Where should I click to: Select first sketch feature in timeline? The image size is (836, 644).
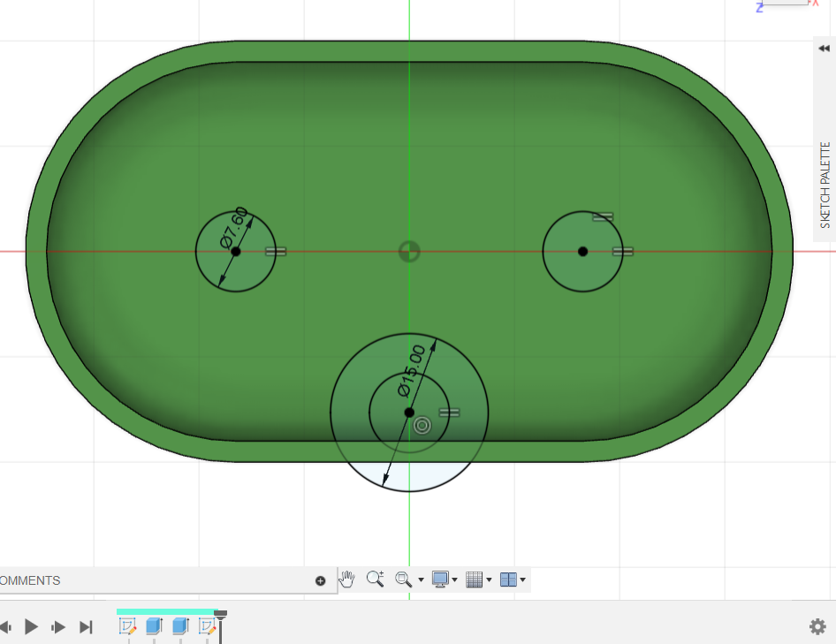pos(128,626)
